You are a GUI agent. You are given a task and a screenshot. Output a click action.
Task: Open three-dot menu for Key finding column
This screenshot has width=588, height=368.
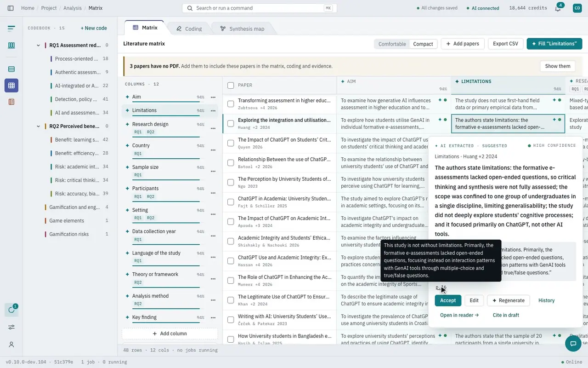coord(213,317)
